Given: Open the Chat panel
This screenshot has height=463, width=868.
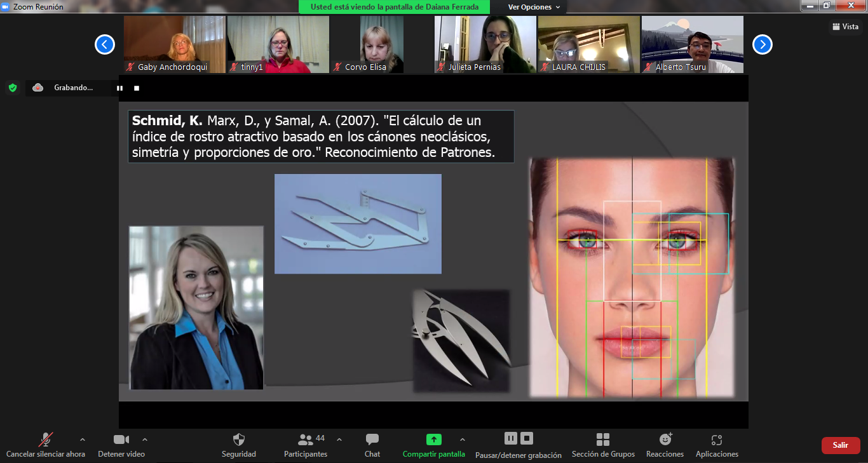Looking at the screenshot, I should (372, 440).
